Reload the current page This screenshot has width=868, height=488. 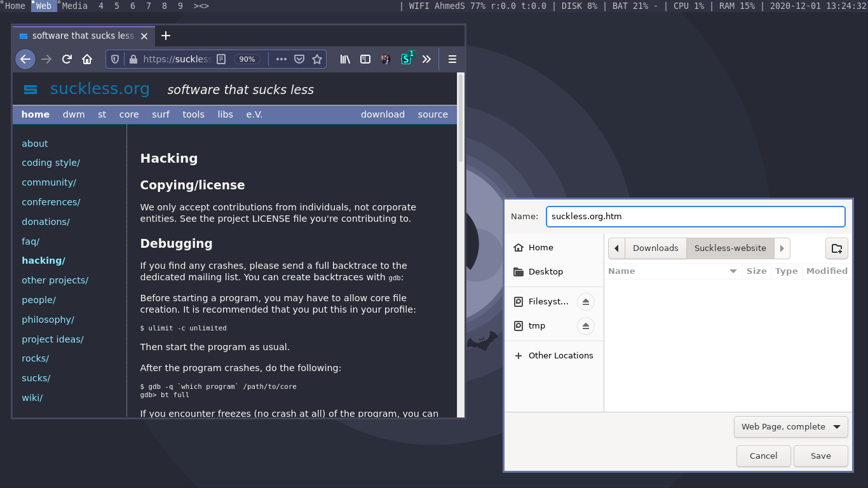click(x=67, y=59)
